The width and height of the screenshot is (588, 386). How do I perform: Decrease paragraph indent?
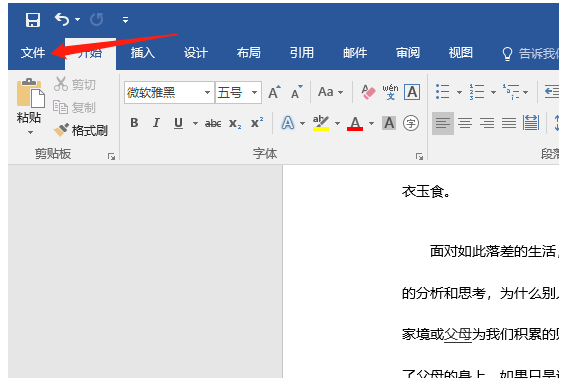point(551,92)
